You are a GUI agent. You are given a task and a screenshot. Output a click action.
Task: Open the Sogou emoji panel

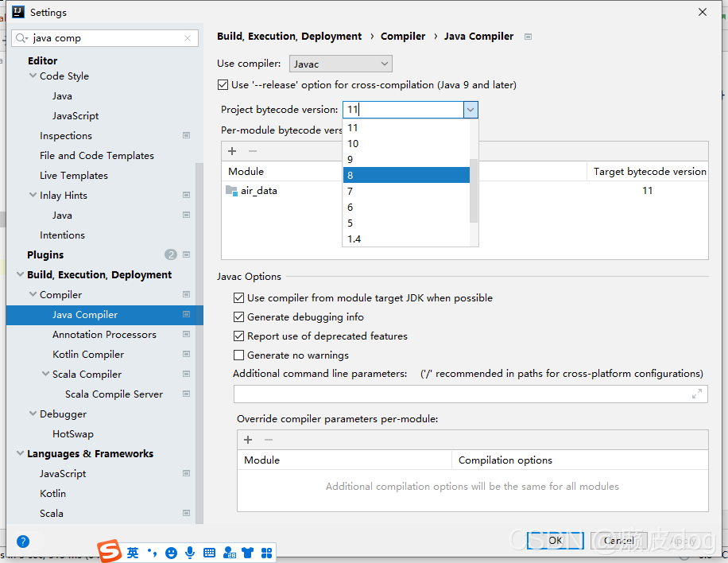click(172, 553)
